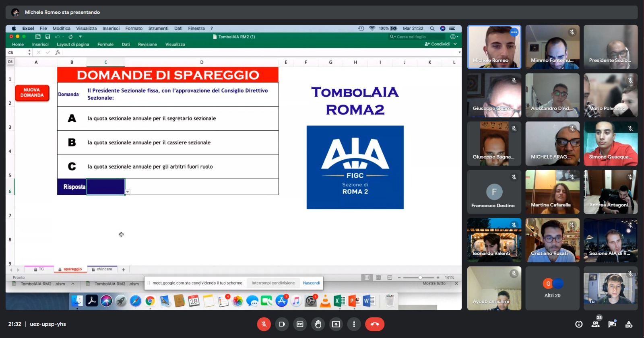This screenshot has width=644, height=338.
Task: Switch to Normal view in the status bar
Action: pyautogui.click(x=367, y=278)
